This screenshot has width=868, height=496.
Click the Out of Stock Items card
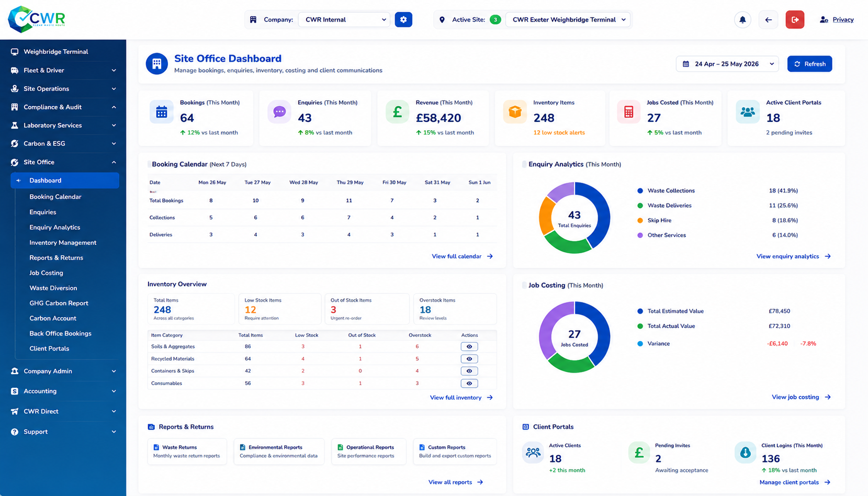[367, 310]
